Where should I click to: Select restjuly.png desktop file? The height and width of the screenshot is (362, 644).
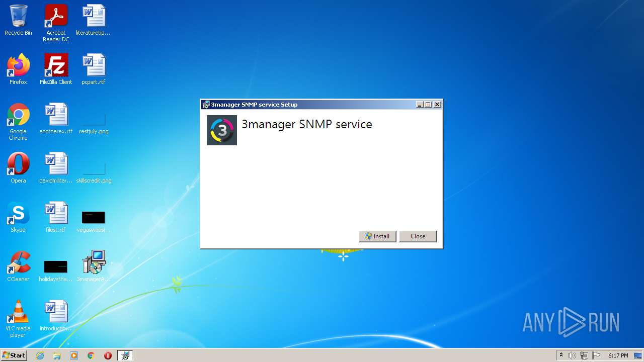94,123
